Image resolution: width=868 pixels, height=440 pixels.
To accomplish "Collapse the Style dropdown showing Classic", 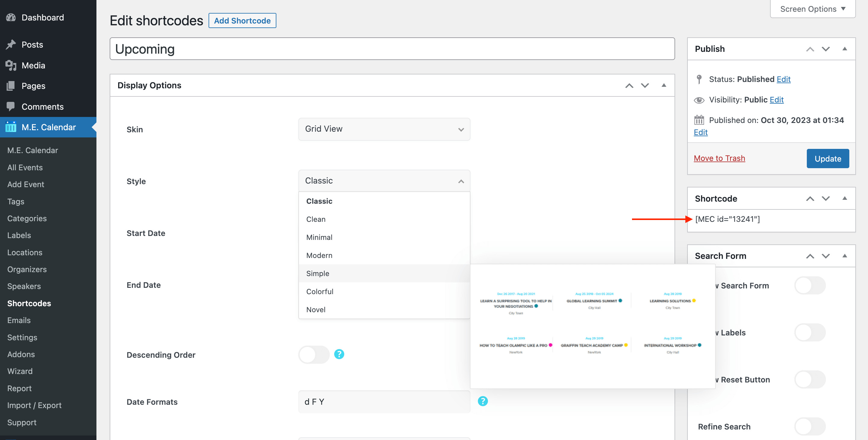I will [x=384, y=181].
